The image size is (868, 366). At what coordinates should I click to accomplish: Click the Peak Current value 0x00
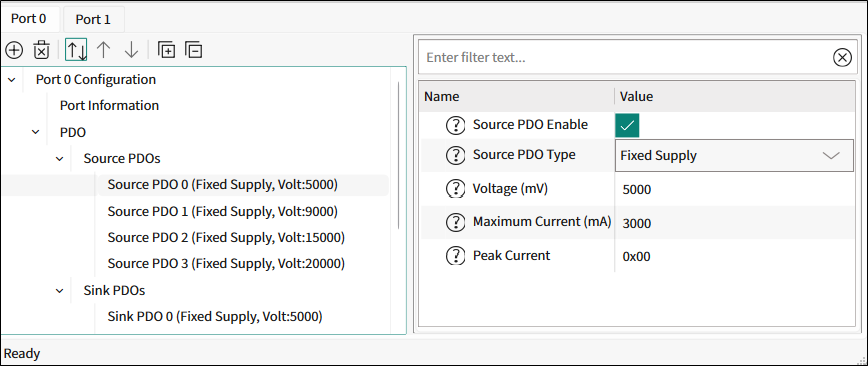click(637, 257)
